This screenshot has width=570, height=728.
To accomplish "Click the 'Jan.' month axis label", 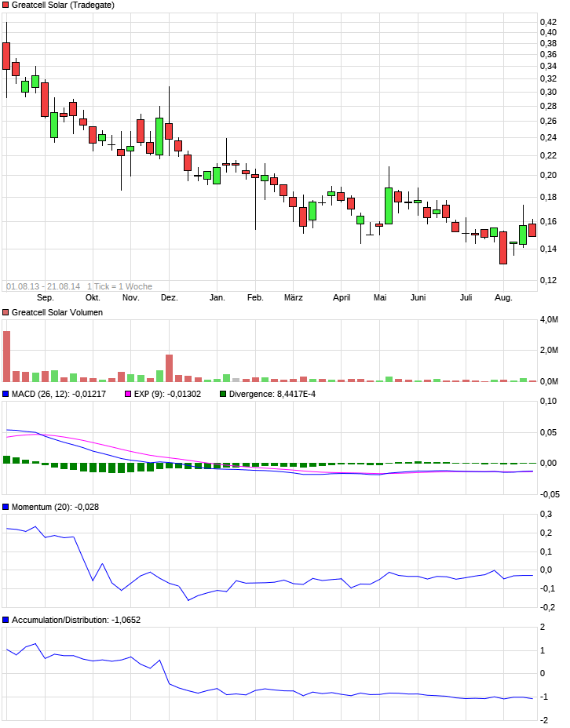I will click(x=217, y=297).
